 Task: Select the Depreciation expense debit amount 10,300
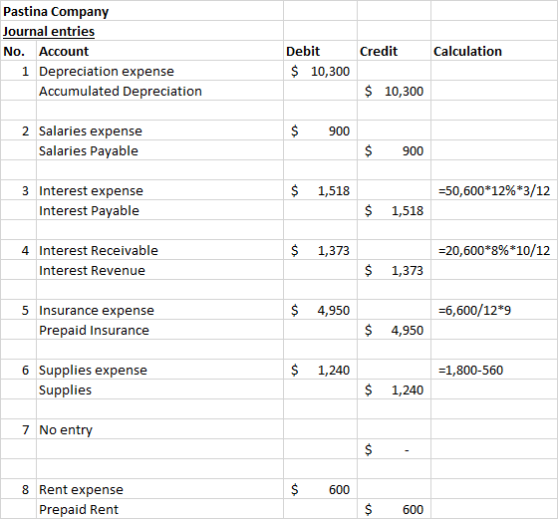[x=320, y=71]
